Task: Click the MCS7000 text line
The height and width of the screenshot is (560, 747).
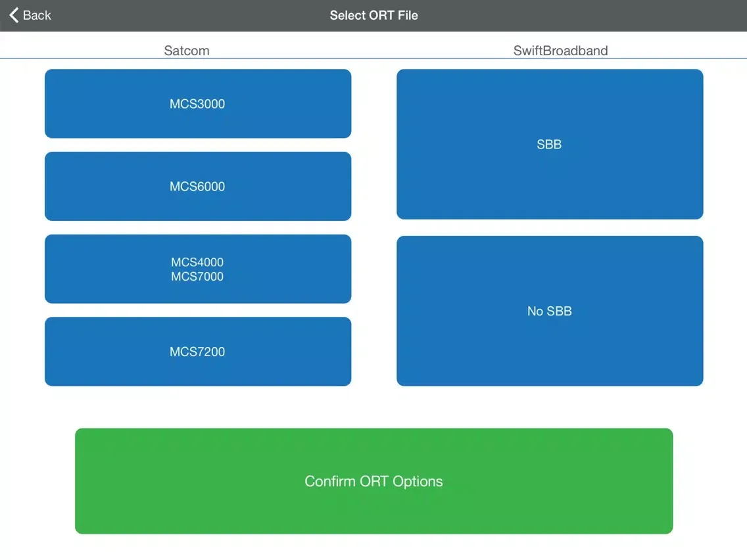Action: [x=197, y=277]
